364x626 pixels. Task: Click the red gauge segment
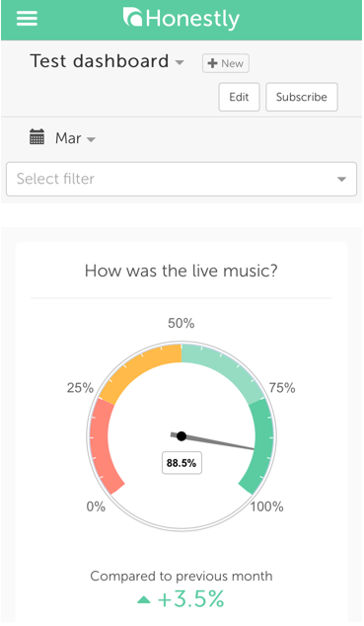[x=102, y=445]
